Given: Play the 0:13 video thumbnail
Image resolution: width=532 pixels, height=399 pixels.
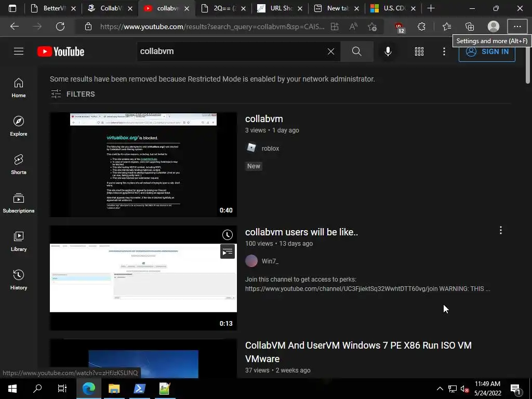Looking at the screenshot, I should pos(143,277).
